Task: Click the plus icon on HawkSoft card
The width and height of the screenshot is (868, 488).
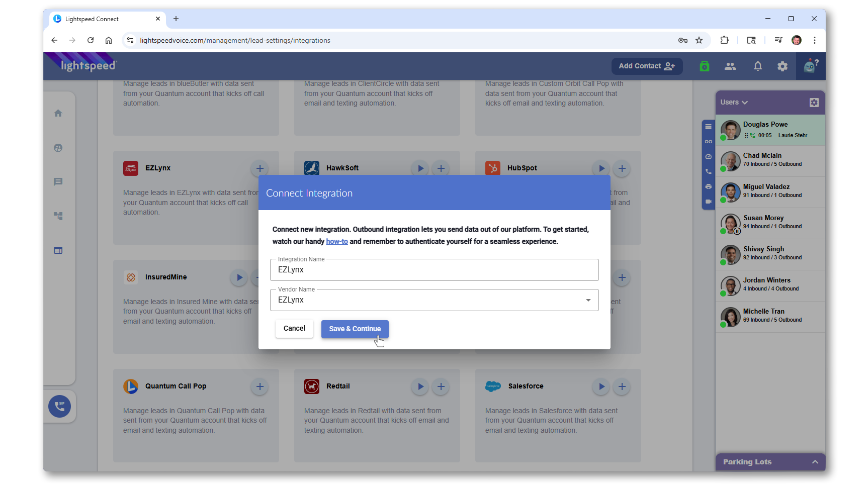Action: pos(441,168)
